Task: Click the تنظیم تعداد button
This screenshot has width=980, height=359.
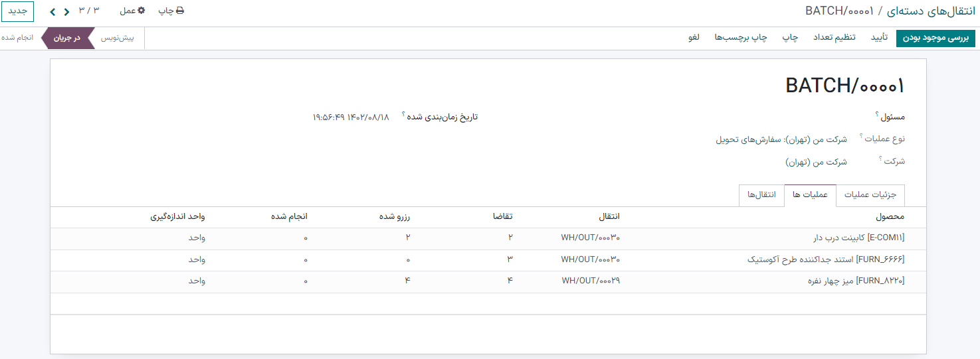Action: click(834, 38)
